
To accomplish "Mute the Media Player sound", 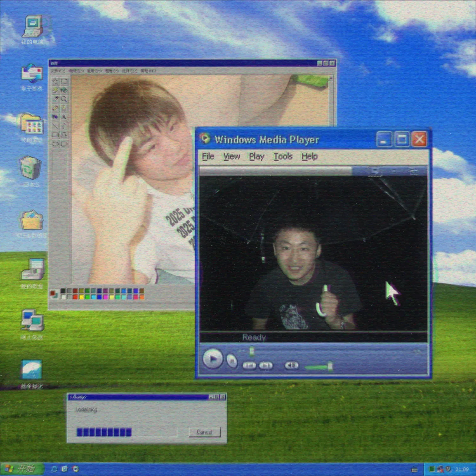I will (291, 366).
